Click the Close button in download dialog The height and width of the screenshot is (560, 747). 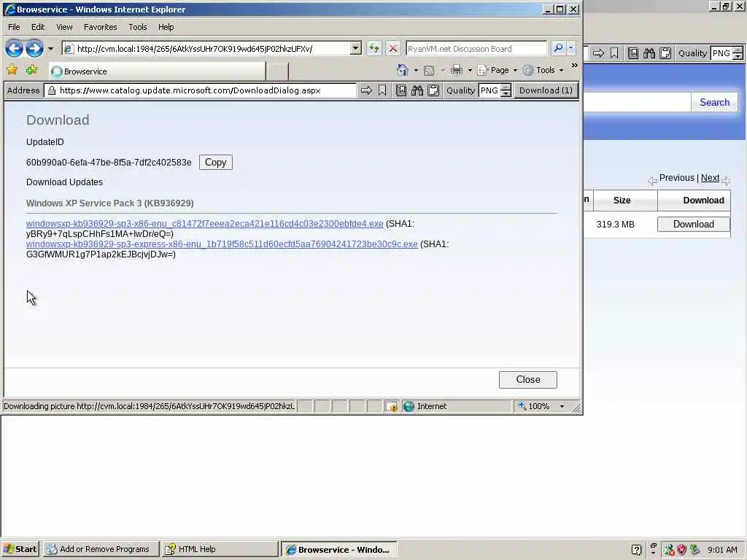tap(528, 379)
